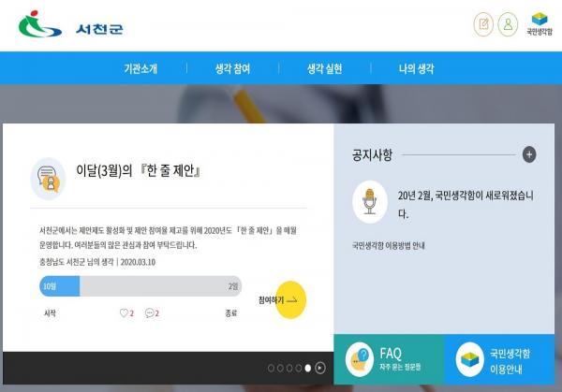Click the heart like icon
This screenshot has height=392, width=562.
click(x=123, y=313)
